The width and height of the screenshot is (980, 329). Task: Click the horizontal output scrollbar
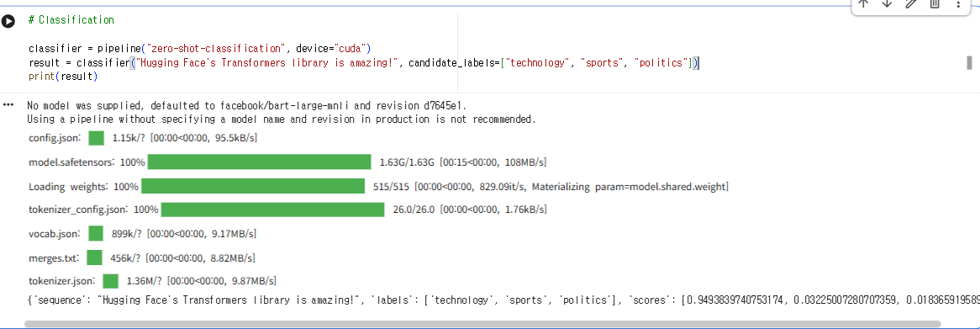pos(482,324)
